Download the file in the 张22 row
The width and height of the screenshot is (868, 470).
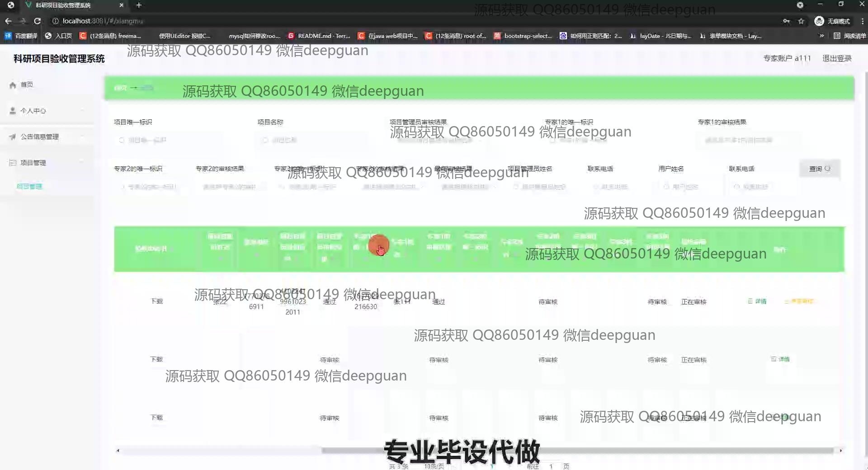(x=156, y=301)
